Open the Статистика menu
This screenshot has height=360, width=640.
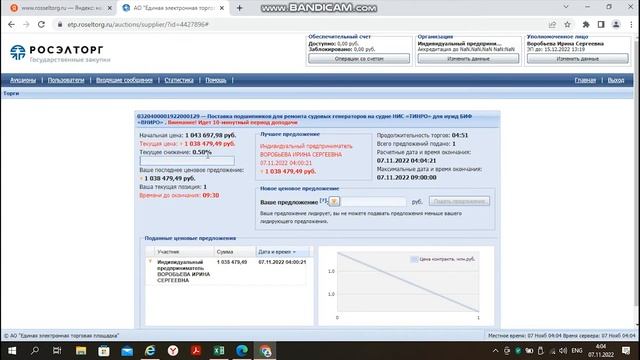tap(179, 80)
